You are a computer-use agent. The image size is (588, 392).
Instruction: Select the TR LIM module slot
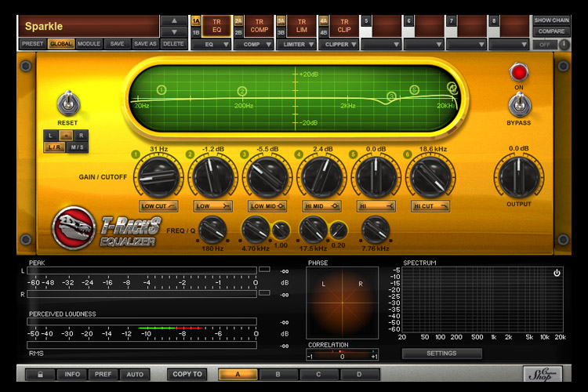(x=302, y=26)
